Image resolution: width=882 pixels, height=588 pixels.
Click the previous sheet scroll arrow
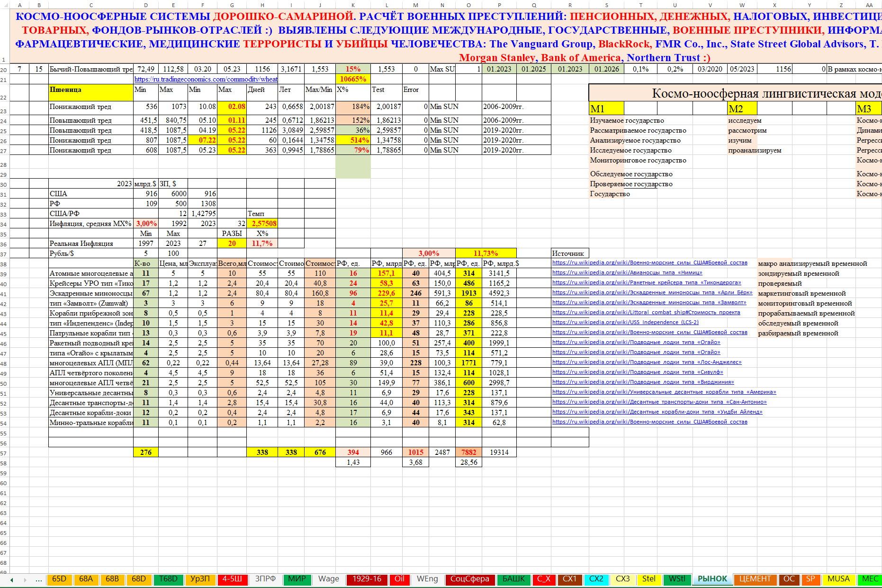12,579
